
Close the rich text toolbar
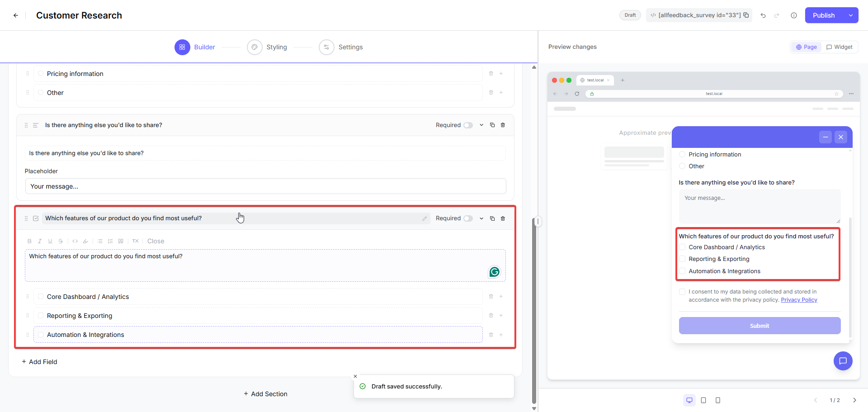click(156, 241)
